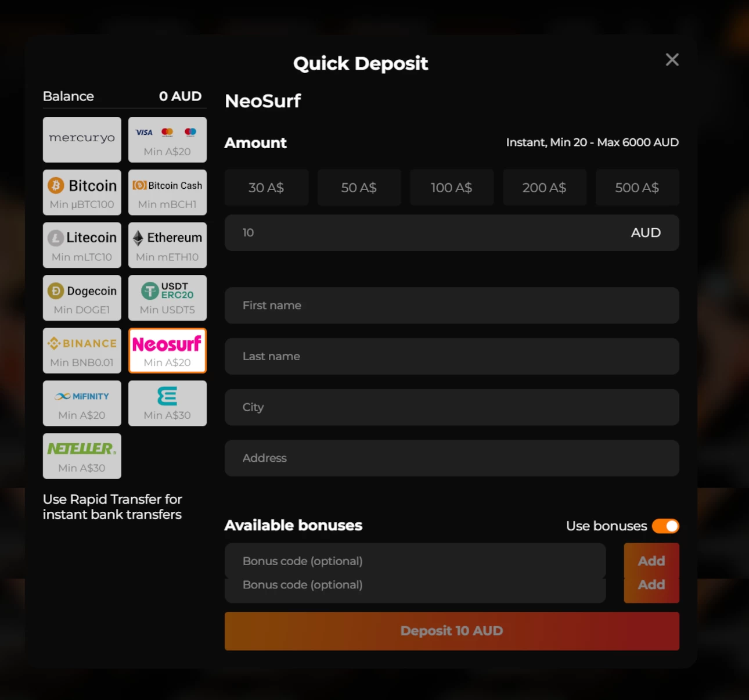Screen dimensions: 749x700
Task: Choose the 500 A$ preset amount
Action: coord(637,188)
